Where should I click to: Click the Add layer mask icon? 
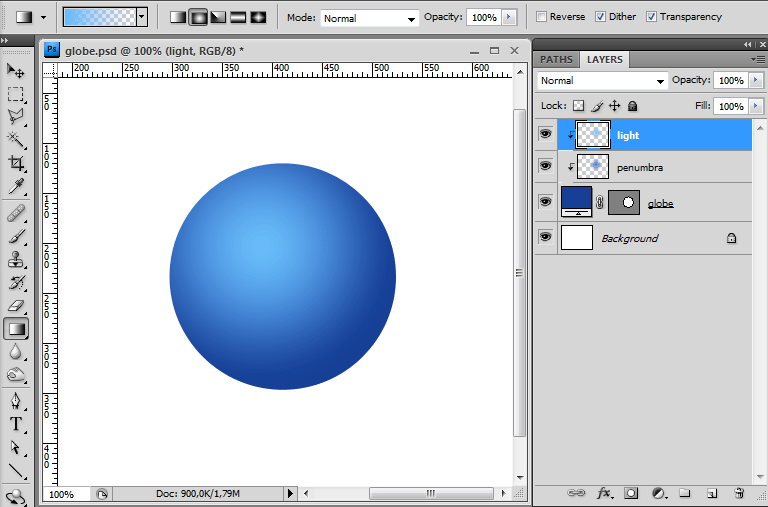pyautogui.click(x=632, y=493)
